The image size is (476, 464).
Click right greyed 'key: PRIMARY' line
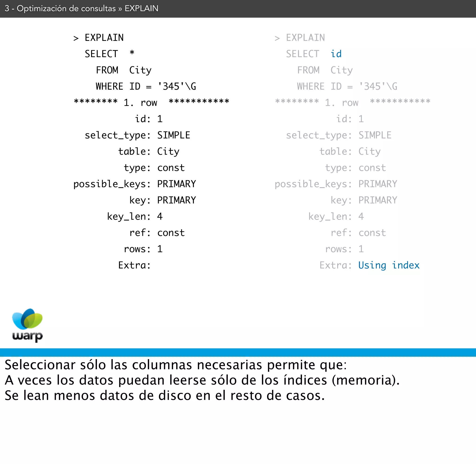(x=364, y=200)
